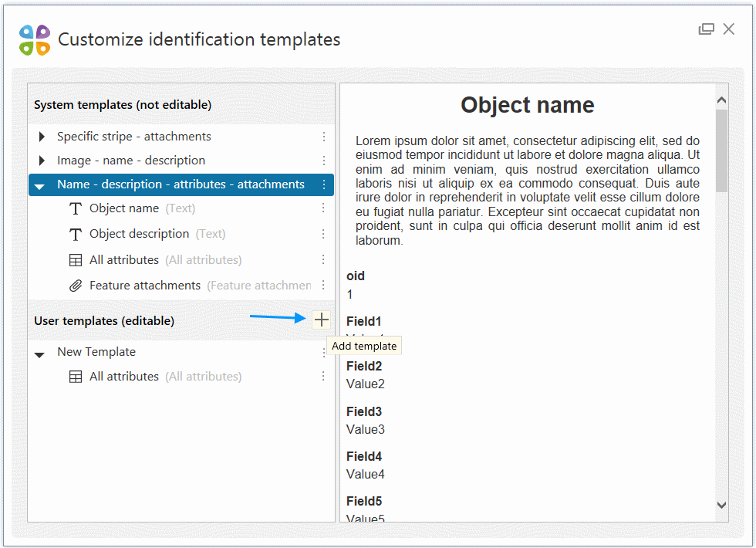Expand the Image - name - description template

pyautogui.click(x=42, y=161)
